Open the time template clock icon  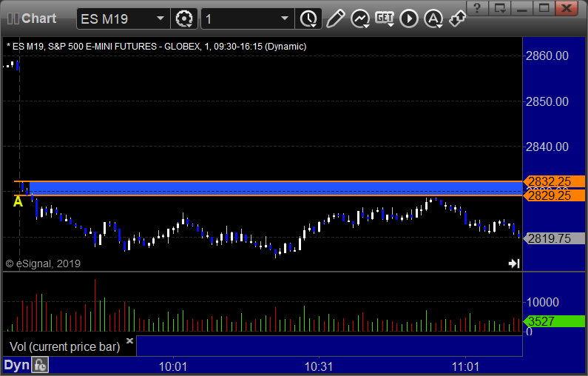coord(308,19)
